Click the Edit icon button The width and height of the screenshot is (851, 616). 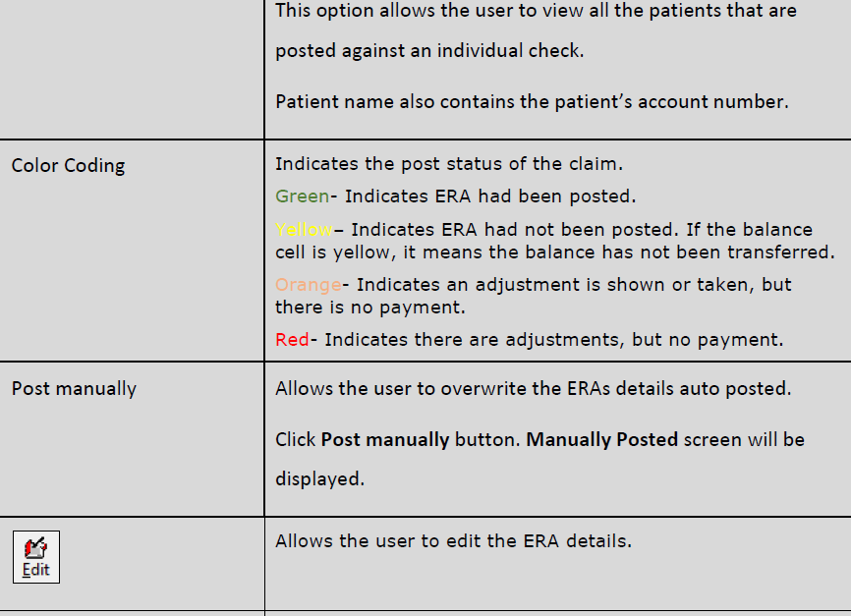pyautogui.click(x=36, y=557)
